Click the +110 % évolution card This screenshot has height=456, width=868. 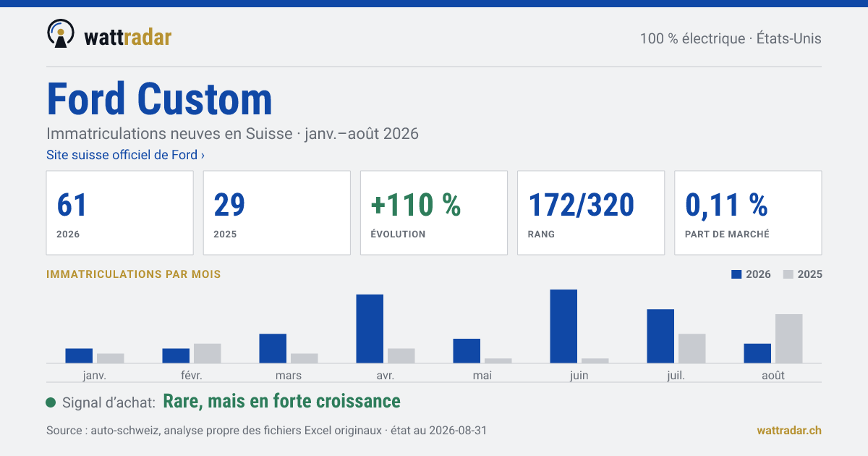pos(434,213)
